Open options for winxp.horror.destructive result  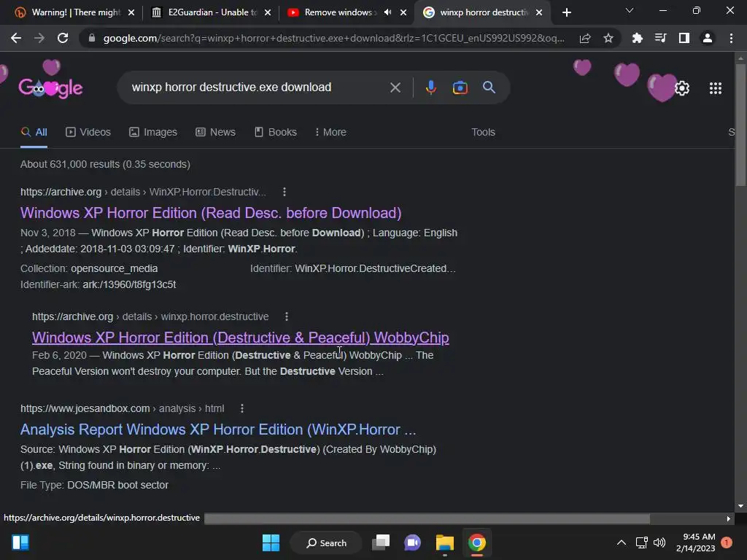(x=286, y=316)
